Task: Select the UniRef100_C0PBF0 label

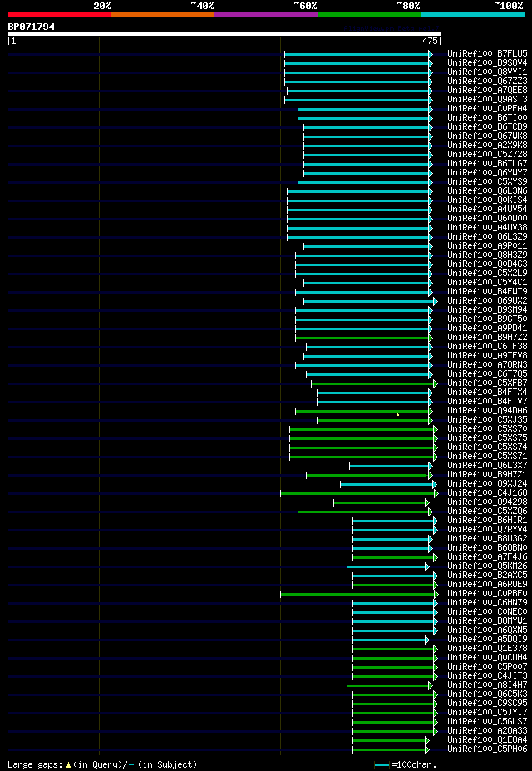Action: coord(487,594)
